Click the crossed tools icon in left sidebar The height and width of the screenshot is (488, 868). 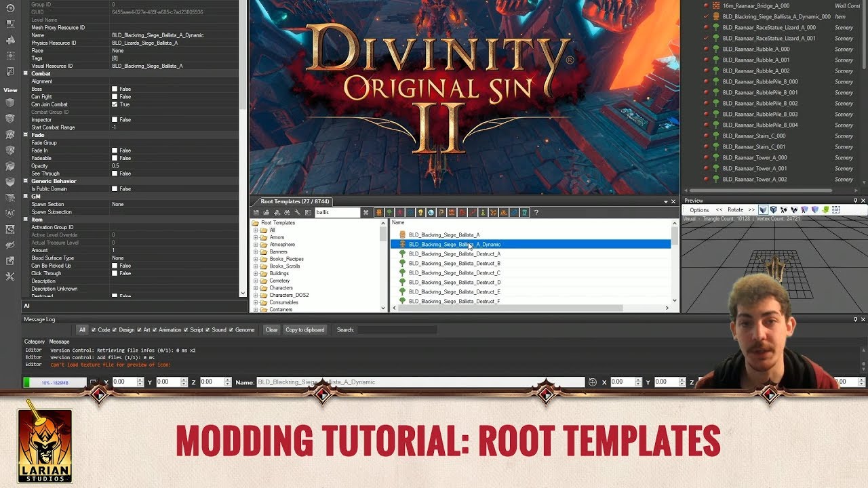(10, 277)
